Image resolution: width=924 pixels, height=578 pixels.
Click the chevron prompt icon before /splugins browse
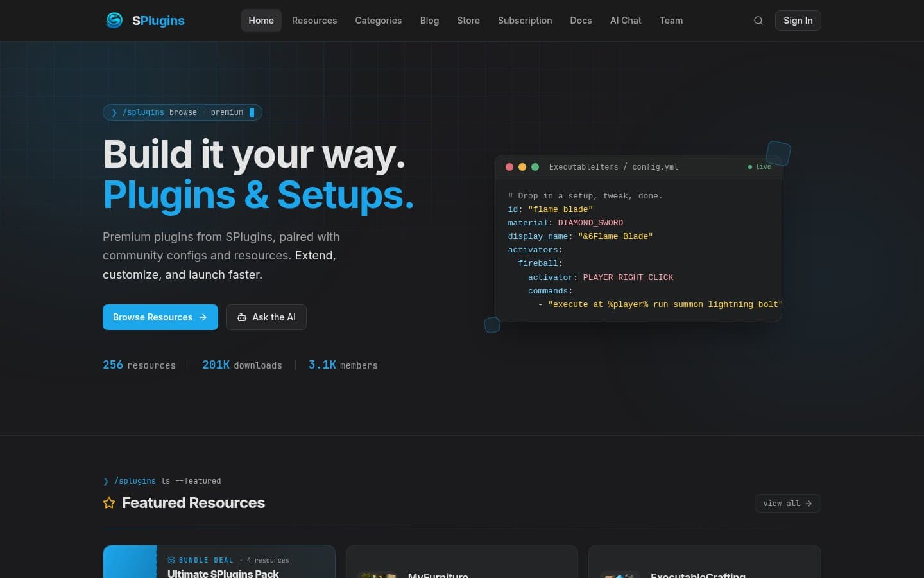(114, 112)
